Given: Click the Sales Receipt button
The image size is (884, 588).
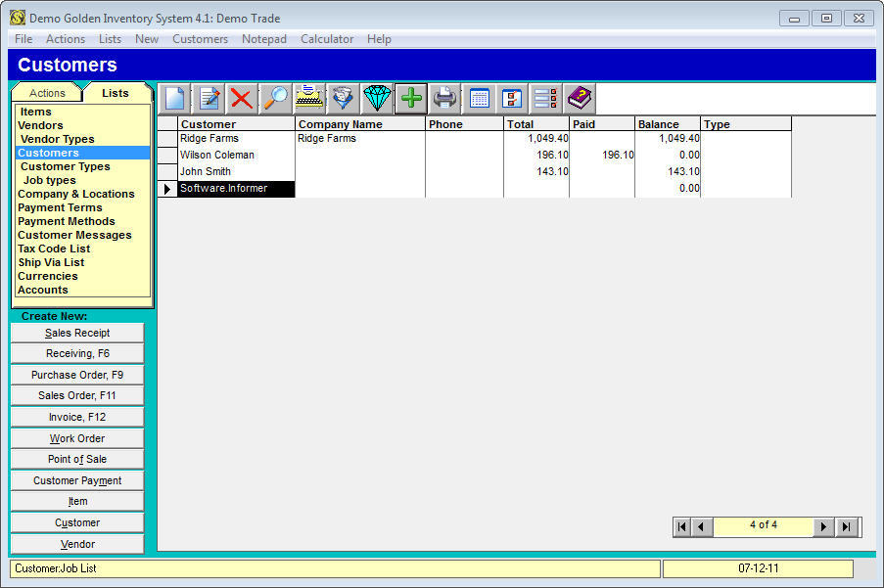Looking at the screenshot, I should pos(77,333).
